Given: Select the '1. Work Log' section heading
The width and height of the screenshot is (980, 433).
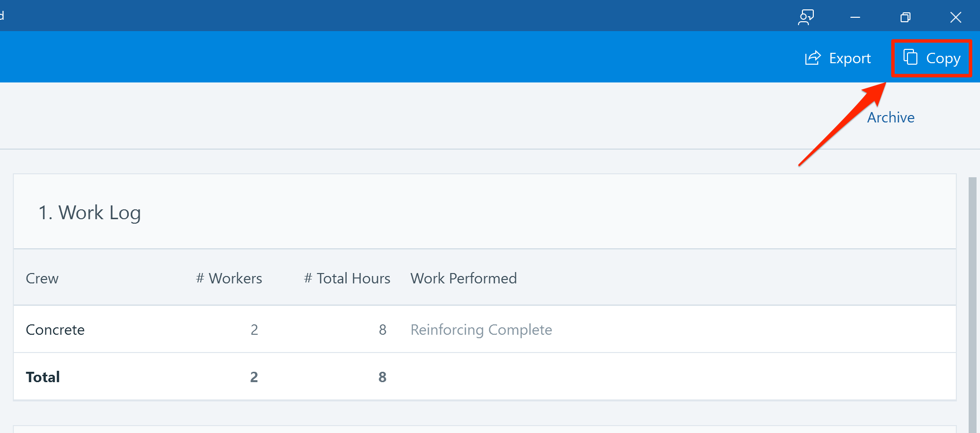Looking at the screenshot, I should click(90, 213).
